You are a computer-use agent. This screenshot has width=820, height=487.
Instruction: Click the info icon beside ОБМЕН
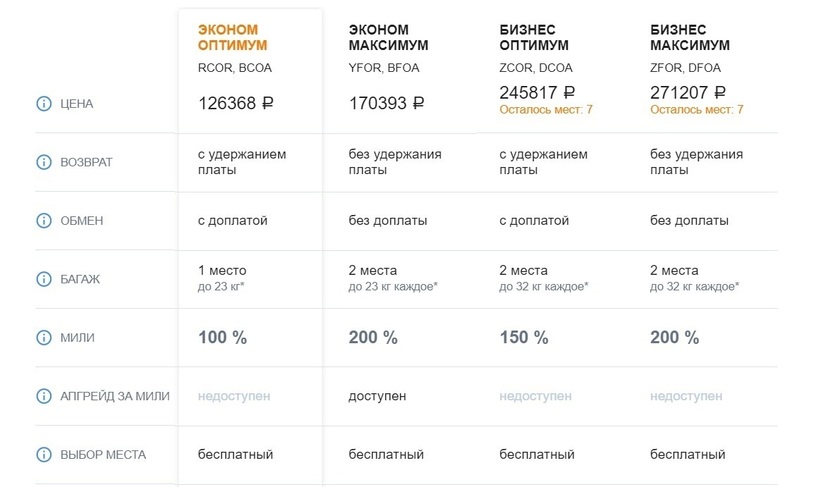pos(43,220)
